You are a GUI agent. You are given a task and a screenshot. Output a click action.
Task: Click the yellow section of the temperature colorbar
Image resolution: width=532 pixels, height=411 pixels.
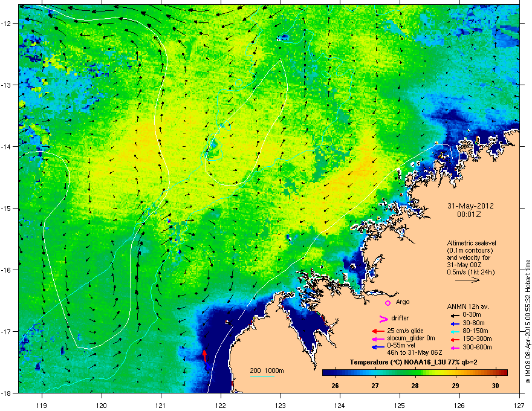click(438, 372)
